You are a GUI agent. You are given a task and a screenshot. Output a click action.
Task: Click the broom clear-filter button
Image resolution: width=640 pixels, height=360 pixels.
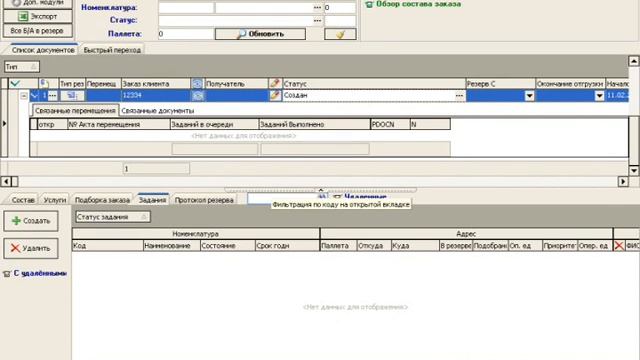pyautogui.click(x=340, y=34)
